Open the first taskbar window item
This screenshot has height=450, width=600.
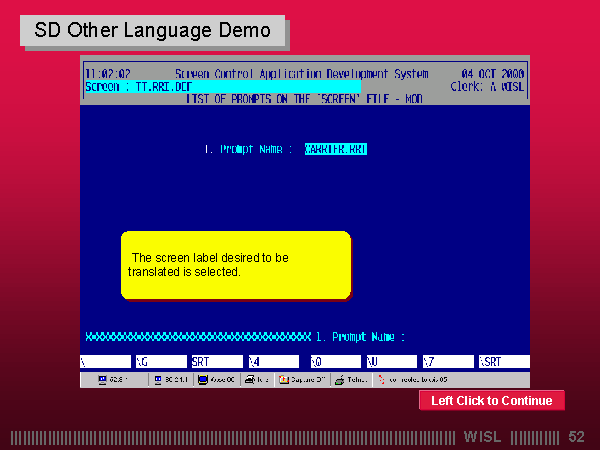pyautogui.click(x=115, y=380)
